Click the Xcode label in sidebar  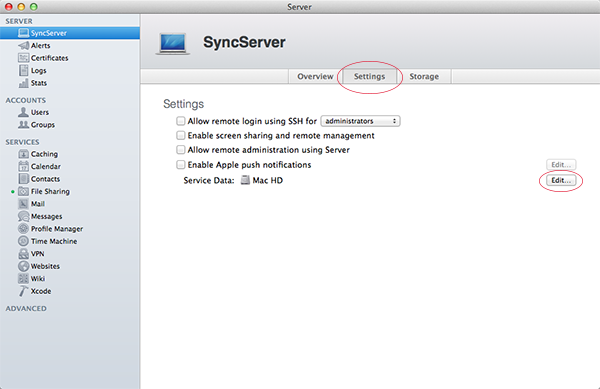[x=41, y=291]
